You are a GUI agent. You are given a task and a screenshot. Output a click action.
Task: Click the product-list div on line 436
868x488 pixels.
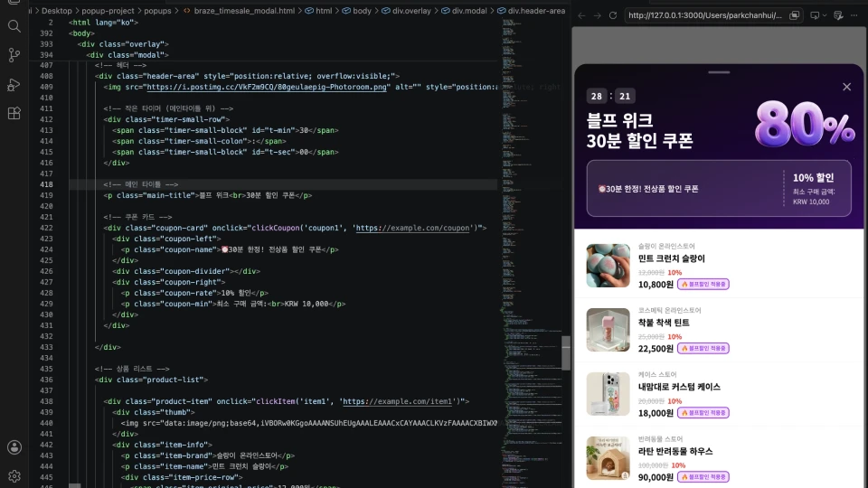[x=151, y=380]
